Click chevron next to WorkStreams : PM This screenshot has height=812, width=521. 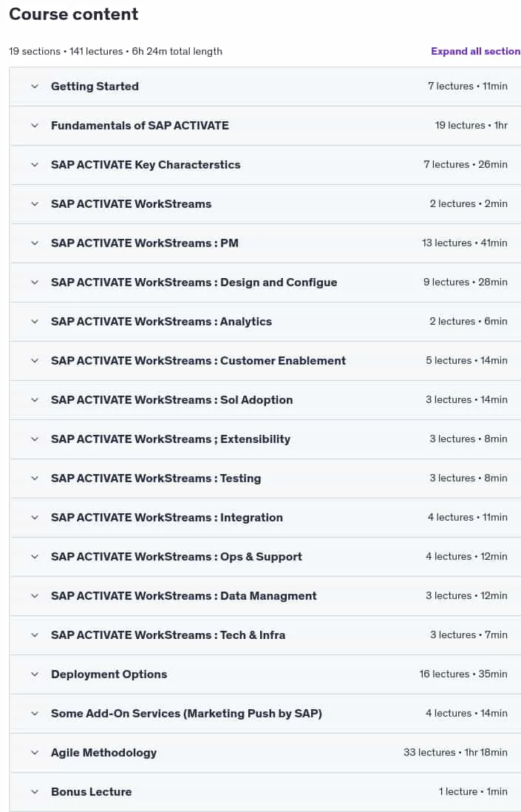[x=35, y=243]
